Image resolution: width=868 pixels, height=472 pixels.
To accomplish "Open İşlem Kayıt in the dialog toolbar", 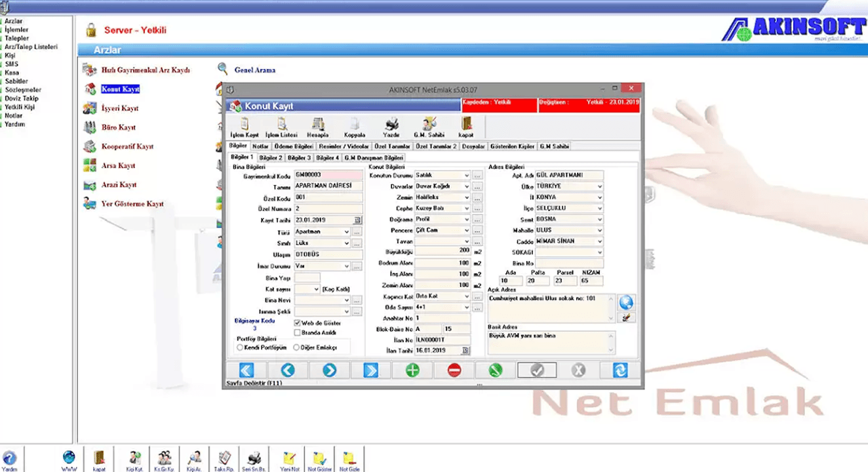I will point(243,127).
